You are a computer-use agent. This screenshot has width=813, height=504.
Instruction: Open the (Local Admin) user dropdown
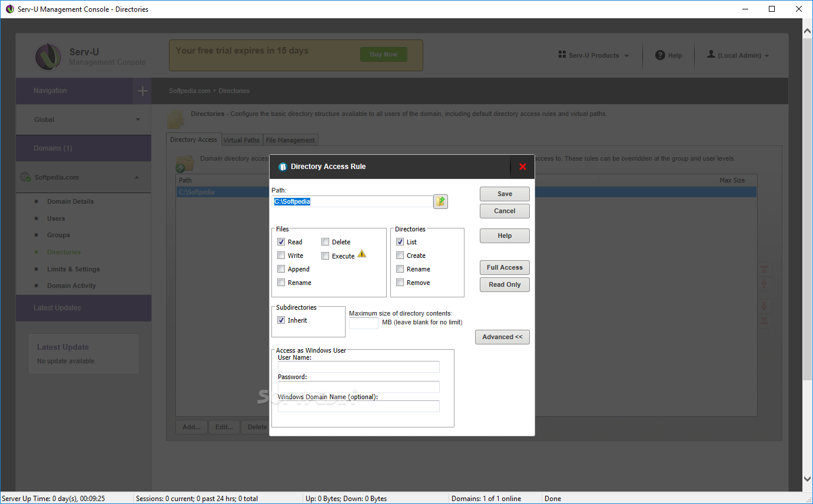[x=739, y=55]
